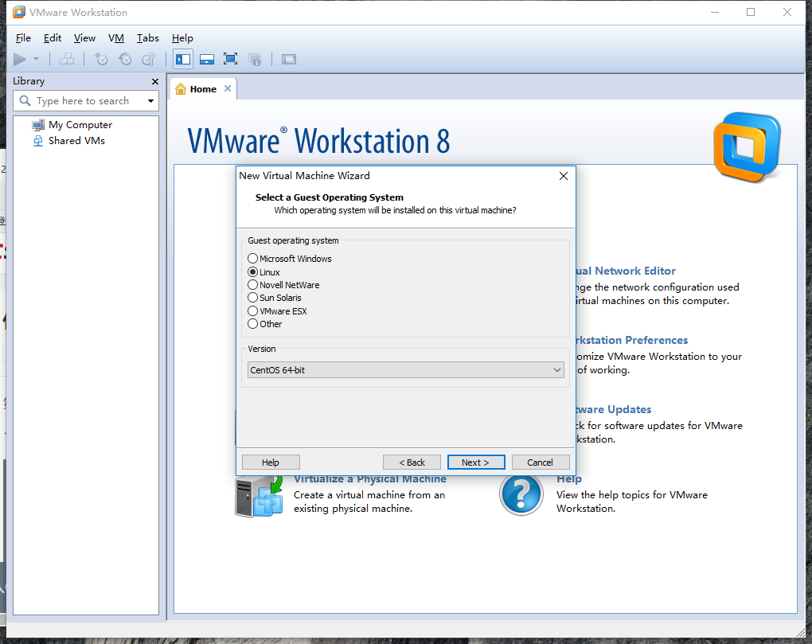Click the VMware Workstation logo graphic

(x=747, y=147)
